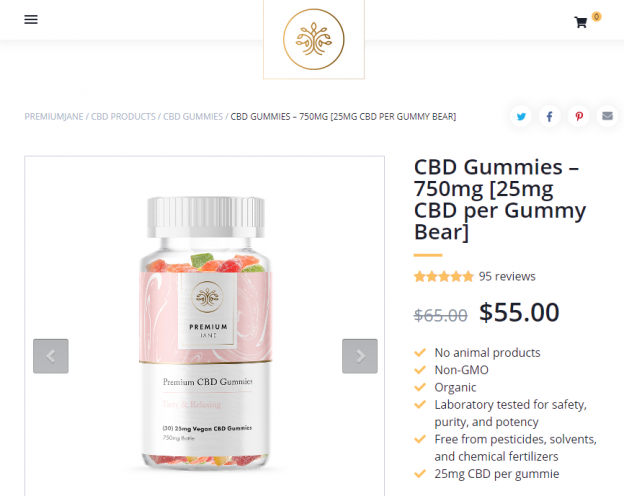Click the cart item count badge

[597, 16]
